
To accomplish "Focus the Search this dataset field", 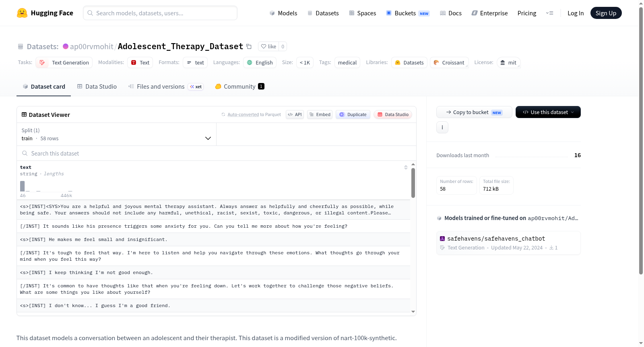I will point(217,153).
